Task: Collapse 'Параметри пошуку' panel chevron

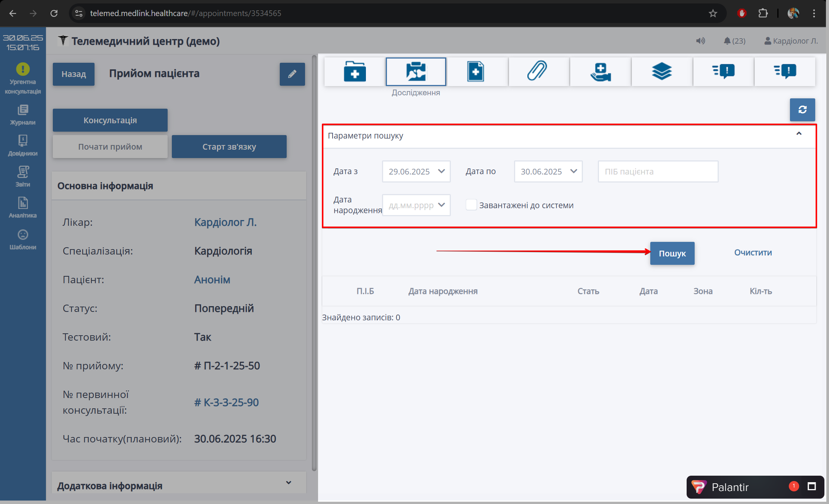Action: [x=799, y=134]
